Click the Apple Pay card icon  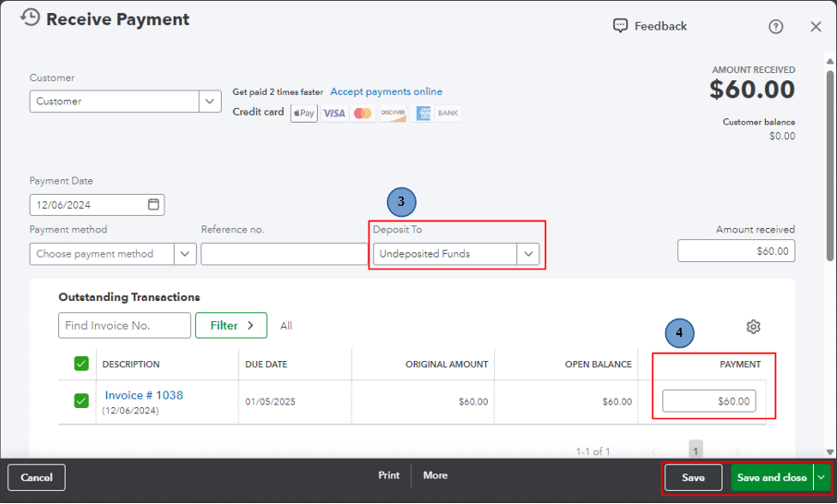(304, 113)
